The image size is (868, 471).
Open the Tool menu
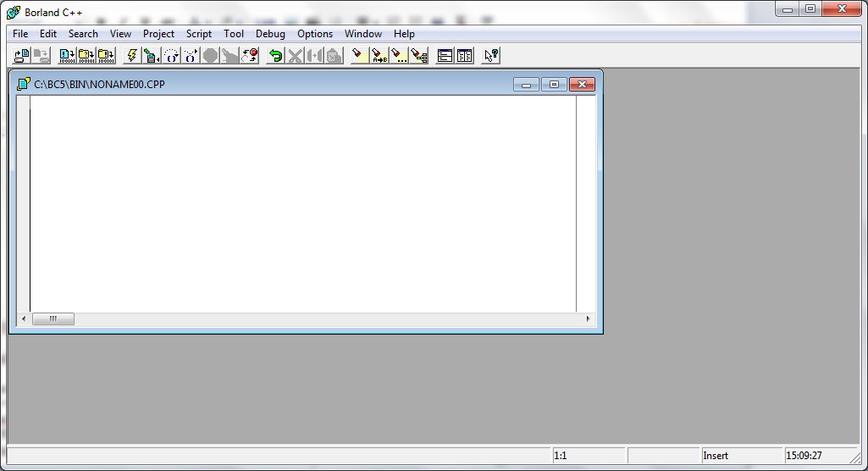(x=234, y=34)
